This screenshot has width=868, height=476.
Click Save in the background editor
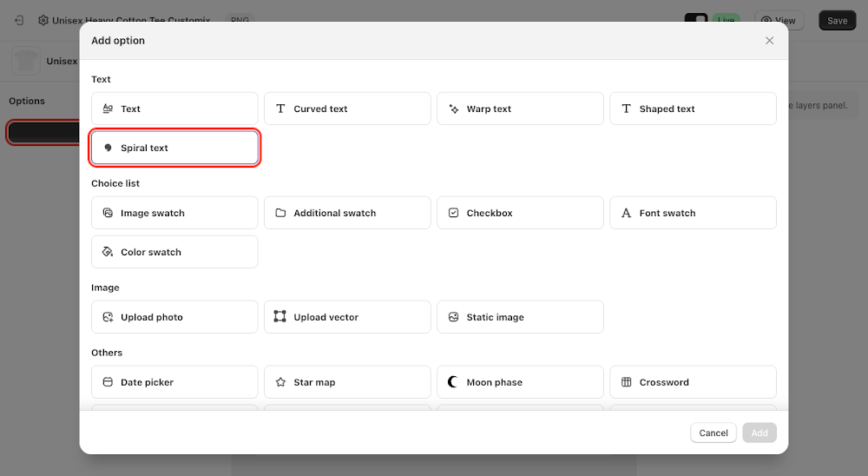point(837,21)
